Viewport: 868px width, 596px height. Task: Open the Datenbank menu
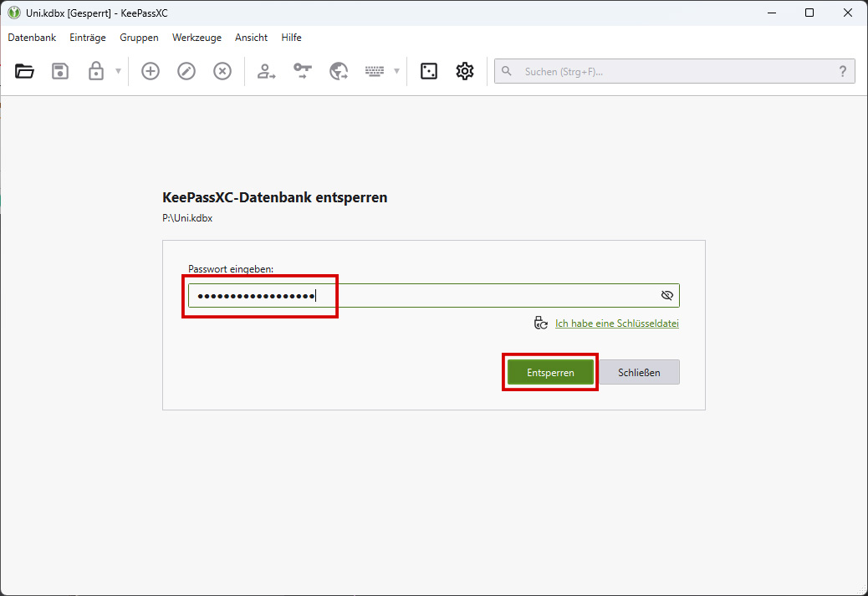click(32, 38)
